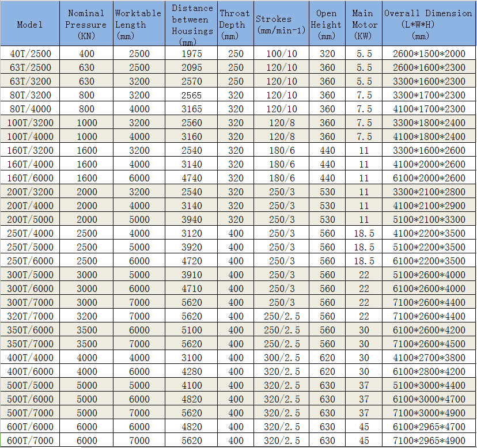This screenshot has height=448, width=477.
Task: Click distance value 3165 in 80T/4000 row
Action: point(192,109)
